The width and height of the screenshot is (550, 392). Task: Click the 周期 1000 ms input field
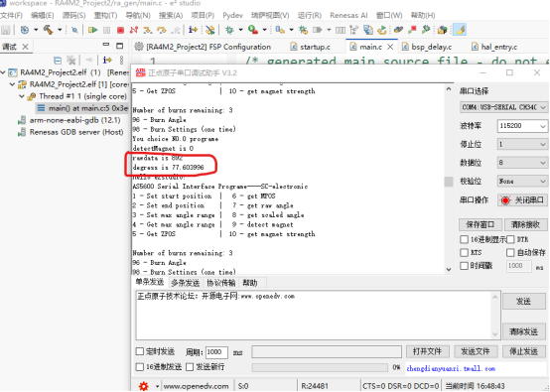coord(216,352)
